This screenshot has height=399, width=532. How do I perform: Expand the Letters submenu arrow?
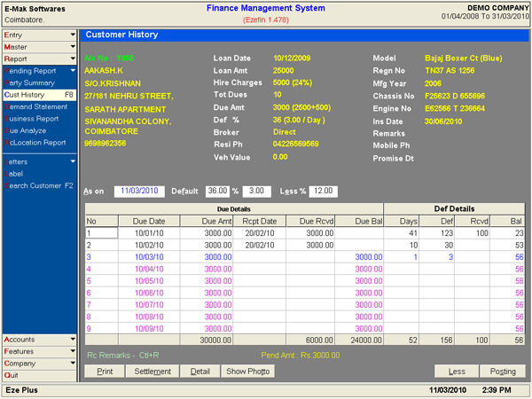[73, 161]
